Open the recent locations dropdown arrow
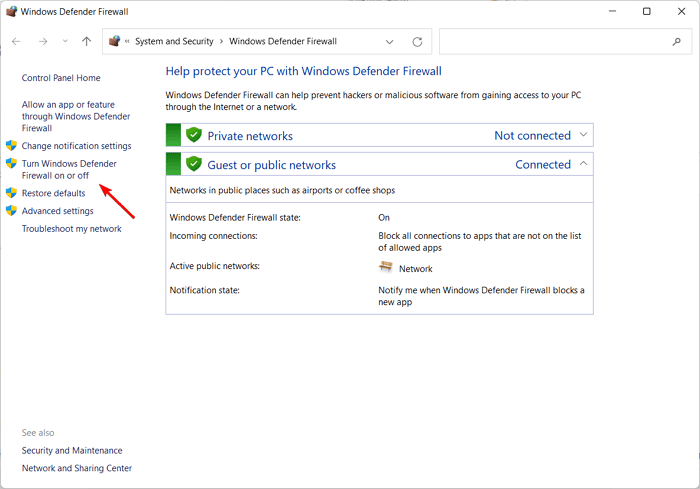700x489 pixels. (66, 42)
